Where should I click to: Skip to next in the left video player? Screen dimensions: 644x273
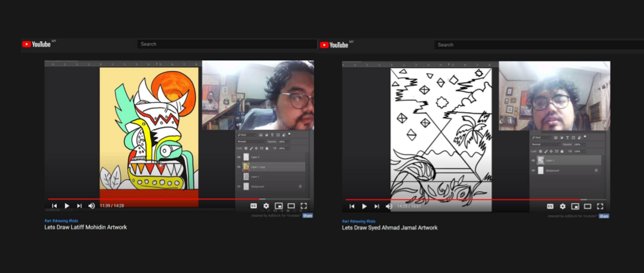coord(79,206)
